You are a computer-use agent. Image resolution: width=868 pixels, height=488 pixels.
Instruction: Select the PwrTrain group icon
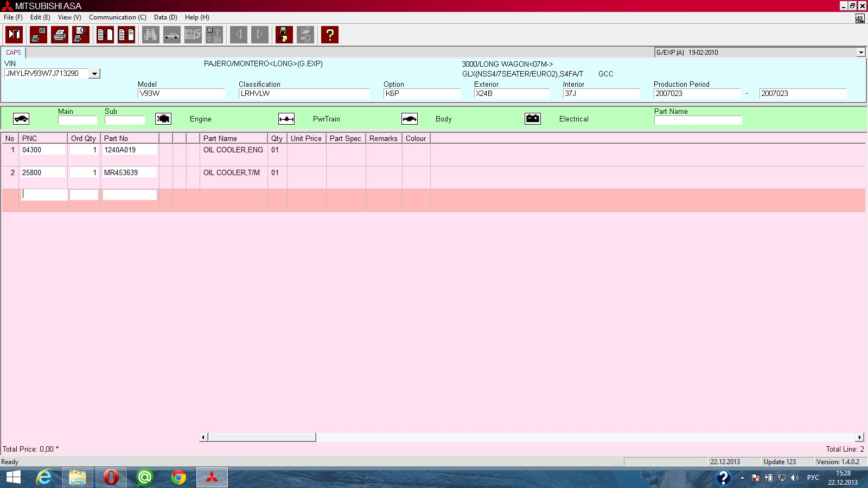pos(286,119)
